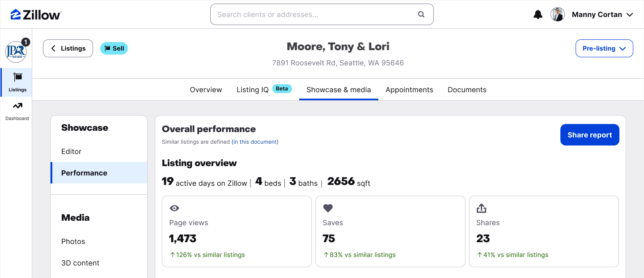Click Manny Cortan's profile avatar
Image resolution: width=644 pixels, height=278 pixels.
point(557,14)
